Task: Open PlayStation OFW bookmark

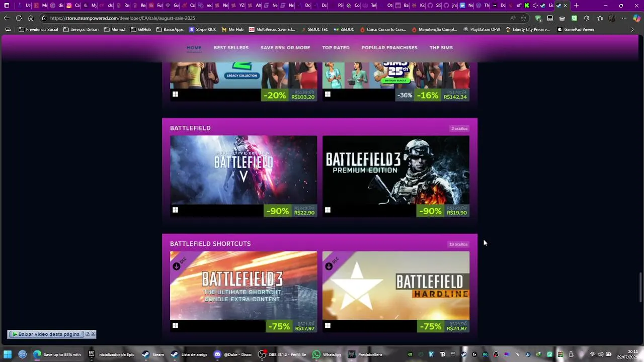Action: [481, 30]
